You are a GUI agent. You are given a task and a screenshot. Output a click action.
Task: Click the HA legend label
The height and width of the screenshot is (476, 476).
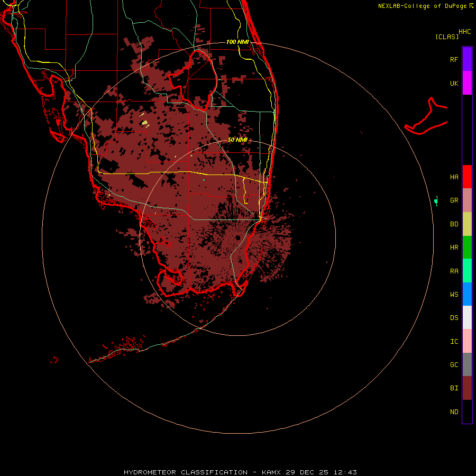tap(454, 177)
